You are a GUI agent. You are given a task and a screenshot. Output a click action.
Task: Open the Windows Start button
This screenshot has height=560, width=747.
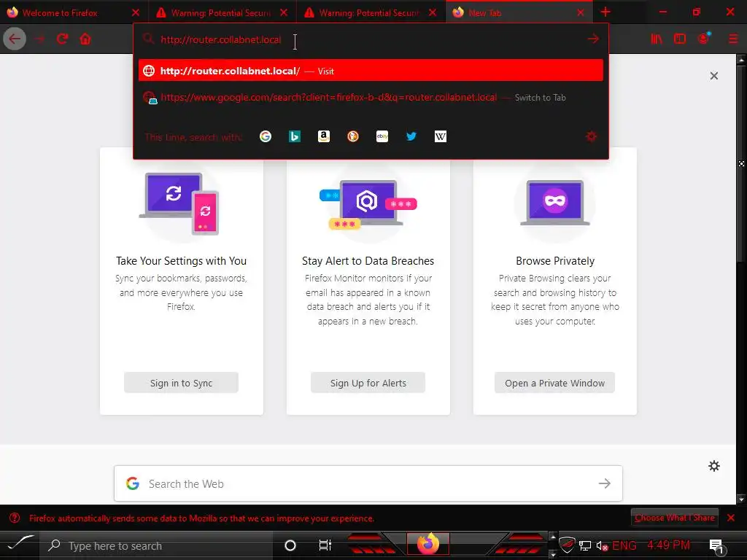pyautogui.click(x=20, y=545)
